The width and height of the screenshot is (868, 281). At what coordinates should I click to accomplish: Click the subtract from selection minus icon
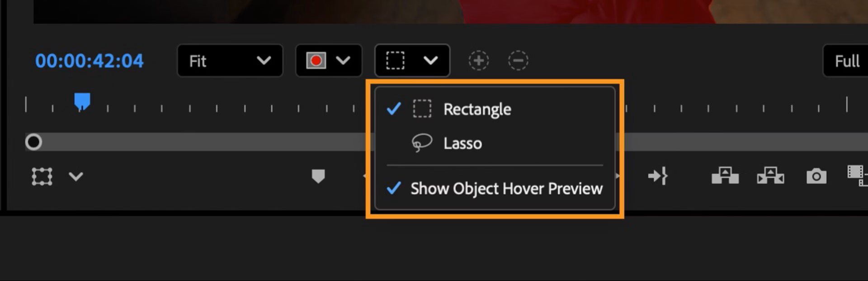click(x=518, y=61)
